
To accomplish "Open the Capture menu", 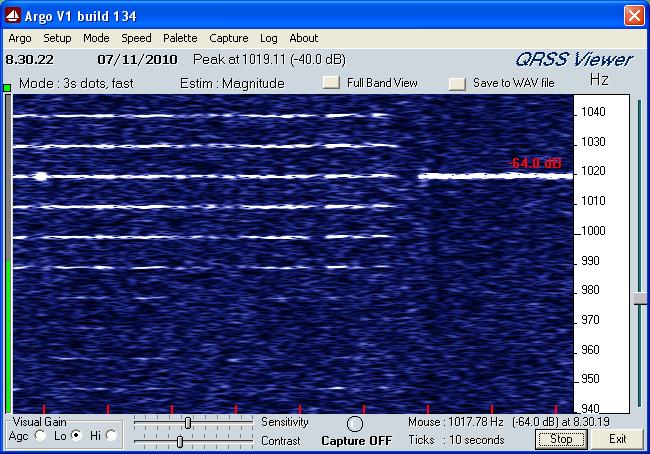I will click(228, 38).
